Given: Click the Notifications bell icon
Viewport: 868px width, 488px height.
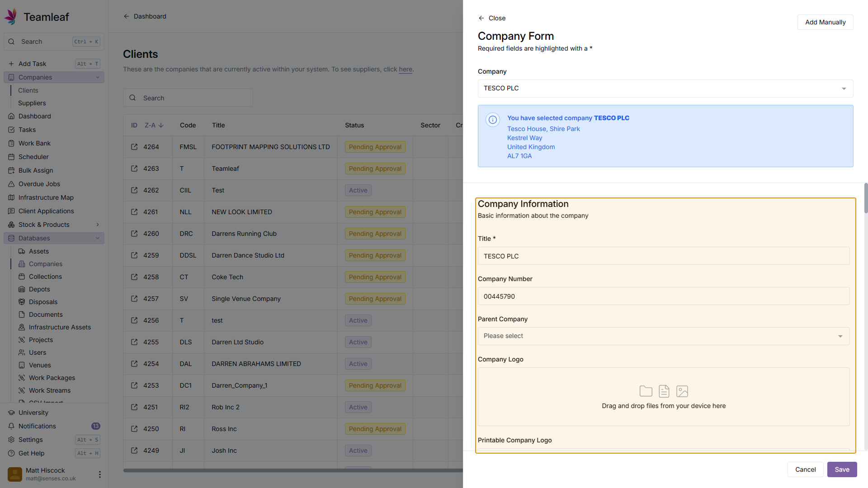Looking at the screenshot, I should (11, 426).
